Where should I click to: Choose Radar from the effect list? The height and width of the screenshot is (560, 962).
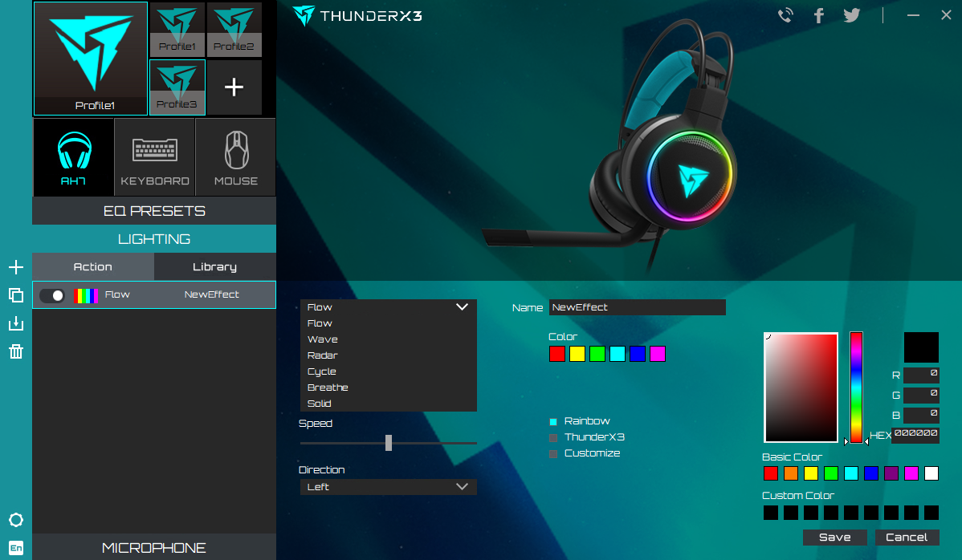pyautogui.click(x=389, y=355)
